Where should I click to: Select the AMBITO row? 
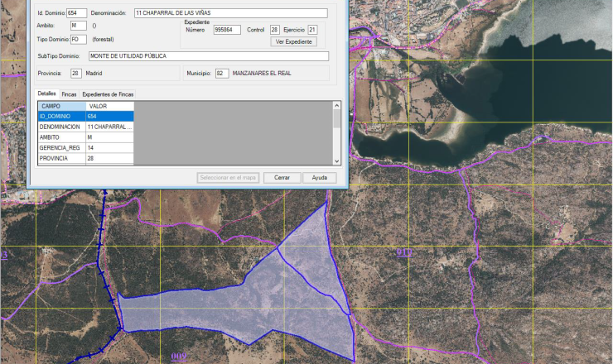pyautogui.click(x=85, y=137)
